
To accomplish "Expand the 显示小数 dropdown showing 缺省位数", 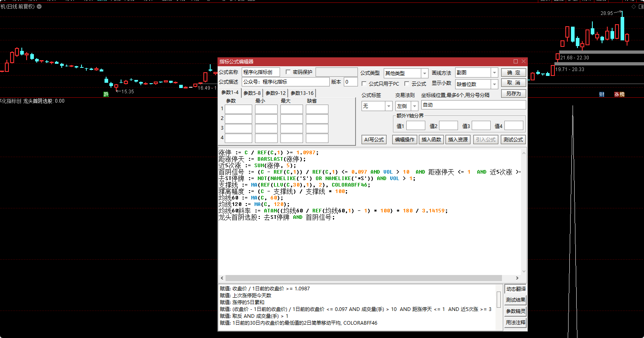I will (494, 84).
